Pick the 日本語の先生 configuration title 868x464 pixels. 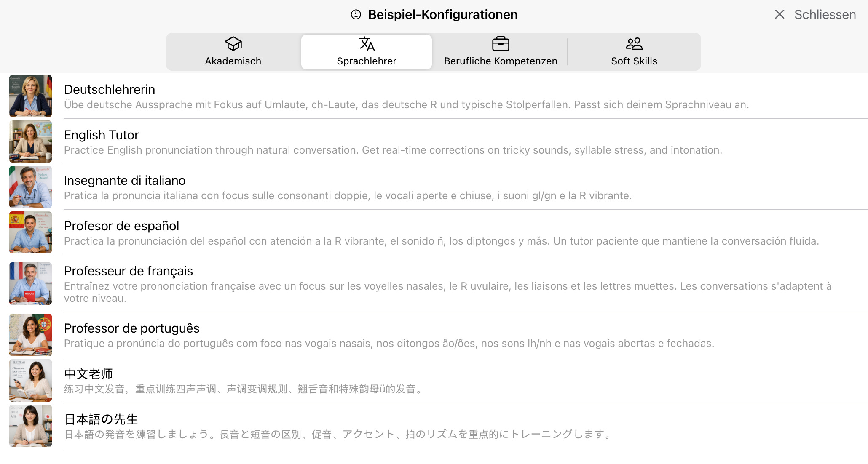[101, 419]
